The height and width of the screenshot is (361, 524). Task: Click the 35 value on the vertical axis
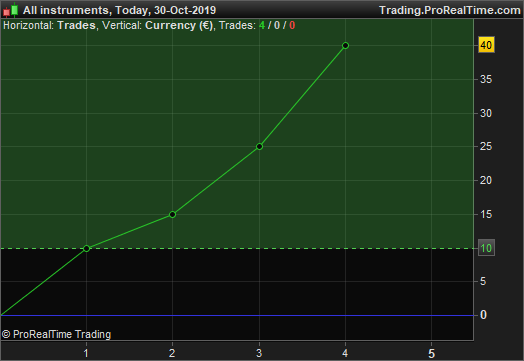point(486,80)
